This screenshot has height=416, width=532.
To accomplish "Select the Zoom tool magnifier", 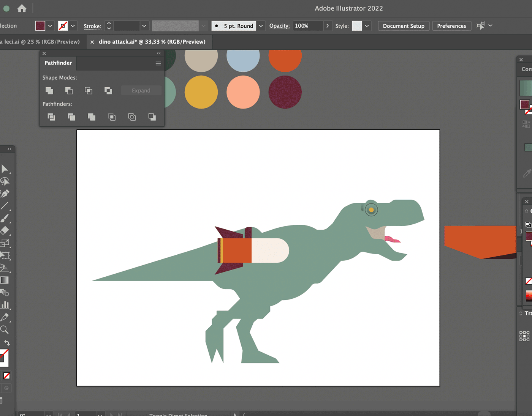I will point(5,329).
